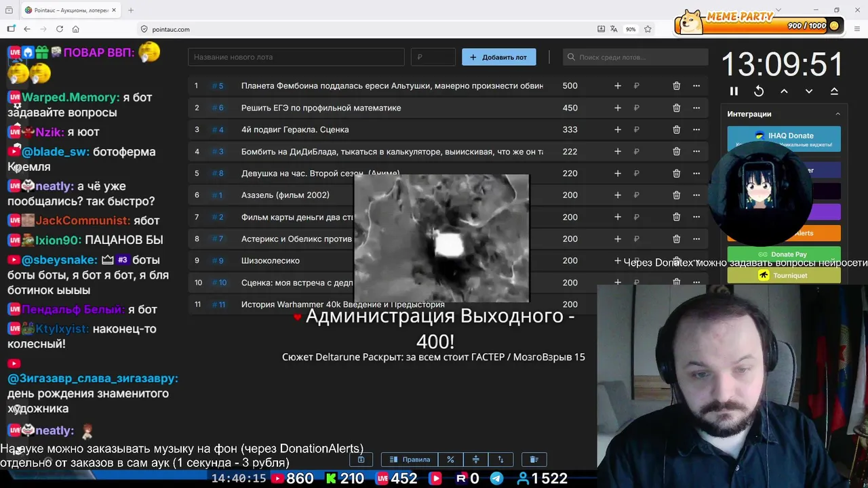Open more options for Фильм карты деньги lot
This screenshot has height=488, width=868.
click(696, 217)
